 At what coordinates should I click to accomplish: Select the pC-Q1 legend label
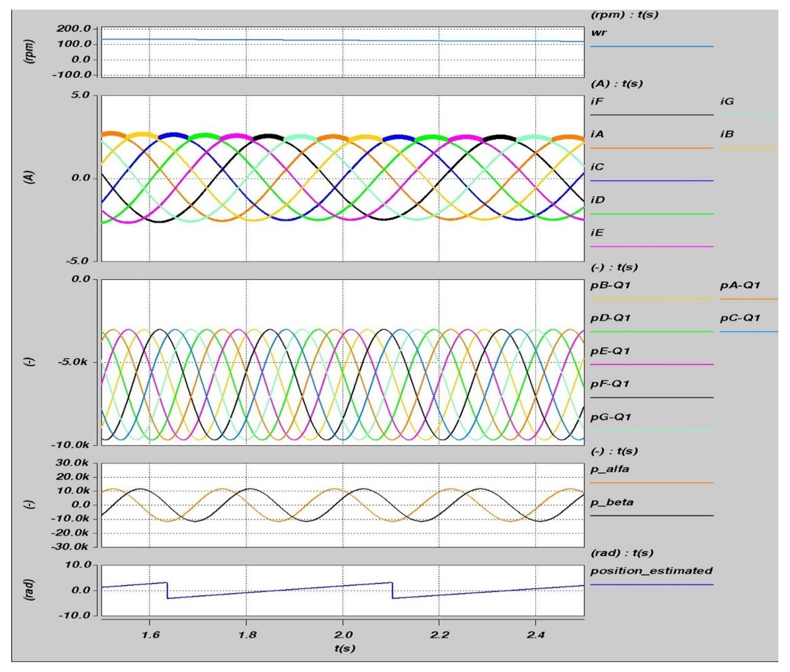pos(740,318)
